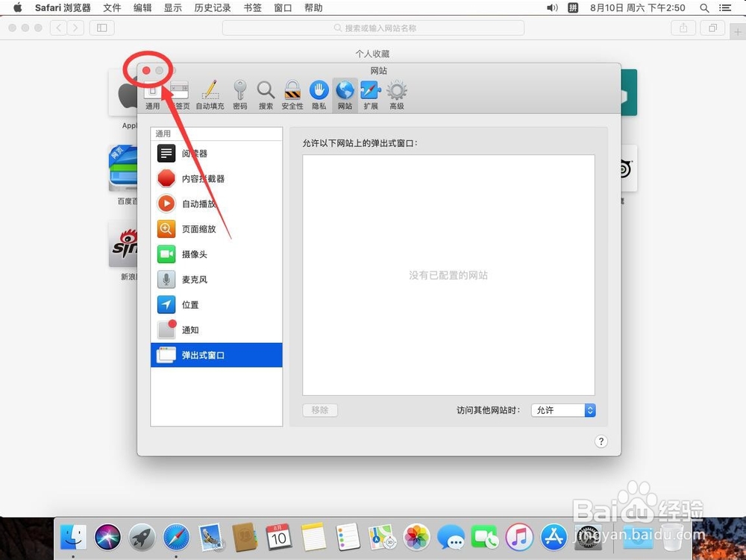The height and width of the screenshot is (560, 746).
Task: Click the help question mark button
Action: coord(601,441)
